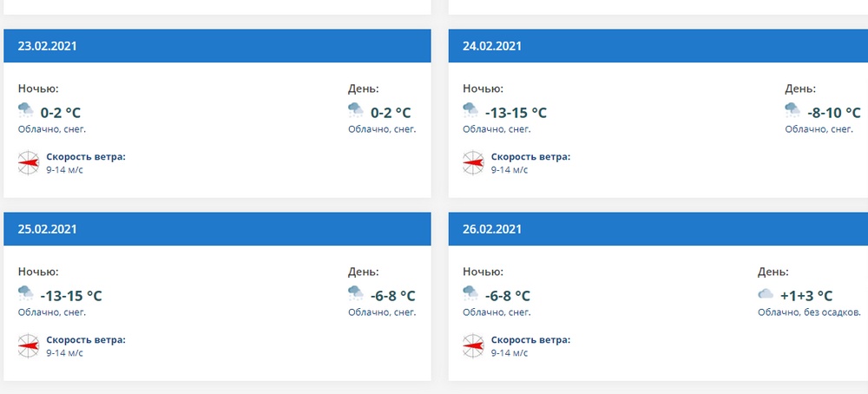Click the night snow cloud icon for 23.02.2021
This screenshot has width=868, height=394.
click(26, 111)
